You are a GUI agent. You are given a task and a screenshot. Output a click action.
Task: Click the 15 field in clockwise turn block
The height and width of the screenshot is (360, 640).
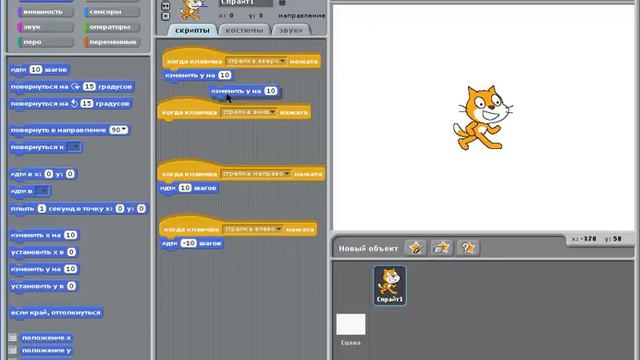coord(89,87)
